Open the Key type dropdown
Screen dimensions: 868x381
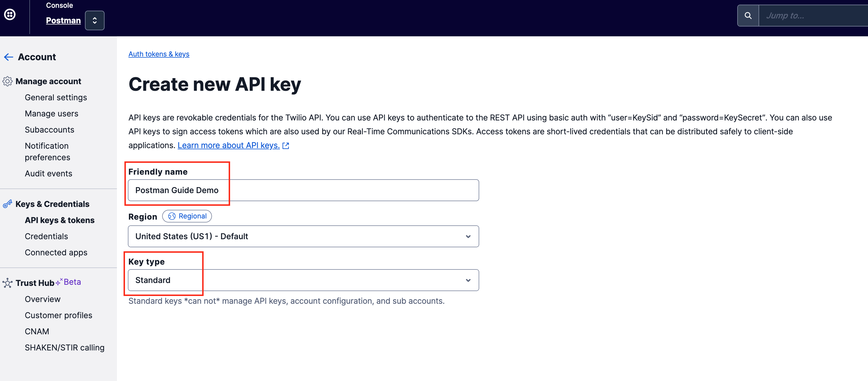303,280
